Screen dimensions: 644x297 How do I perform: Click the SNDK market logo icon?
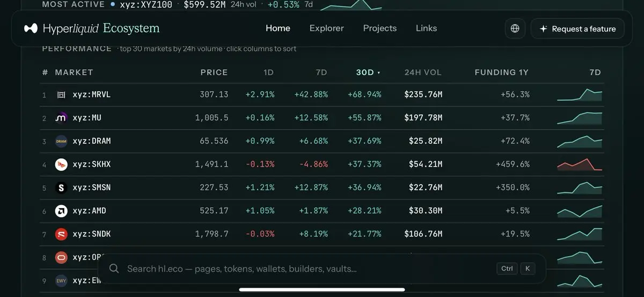(x=61, y=234)
